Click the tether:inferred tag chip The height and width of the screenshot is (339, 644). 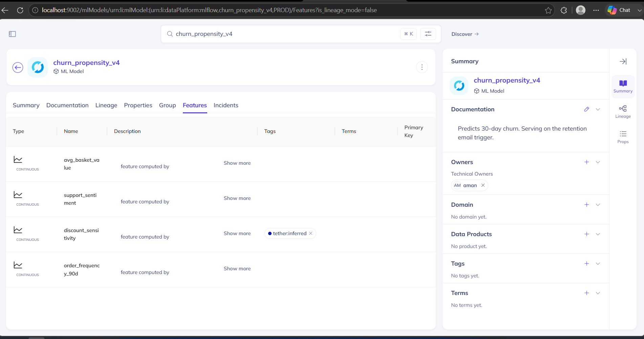coord(289,233)
